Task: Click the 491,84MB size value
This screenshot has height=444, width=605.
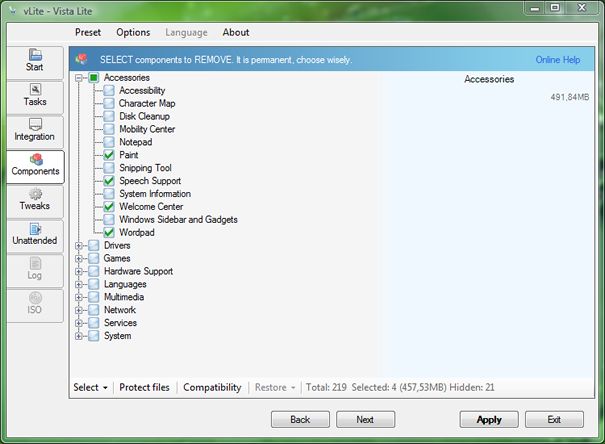Action: tap(570, 97)
